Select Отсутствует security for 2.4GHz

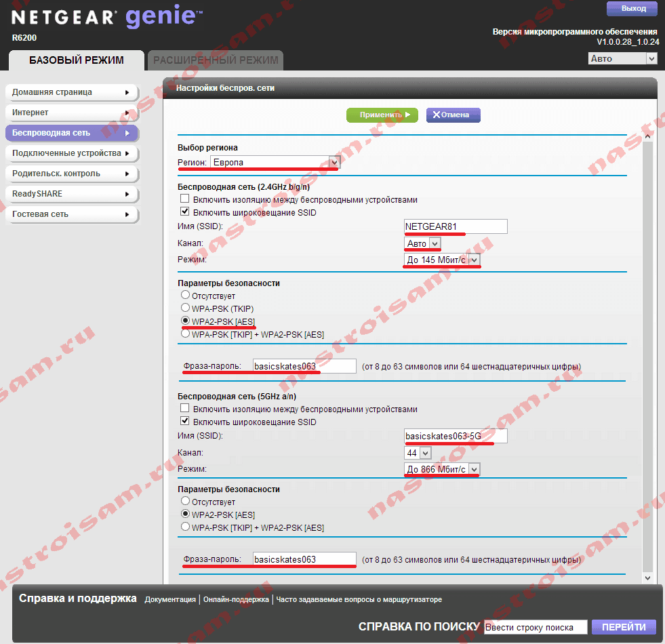point(185,295)
